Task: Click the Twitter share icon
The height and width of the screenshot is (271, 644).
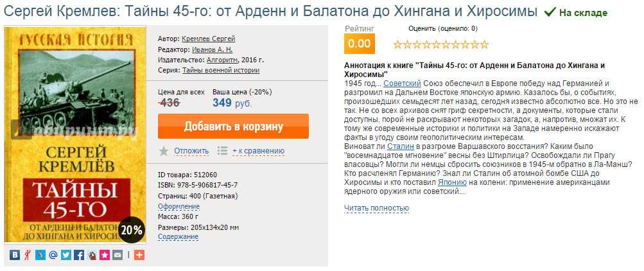Action: point(65,255)
